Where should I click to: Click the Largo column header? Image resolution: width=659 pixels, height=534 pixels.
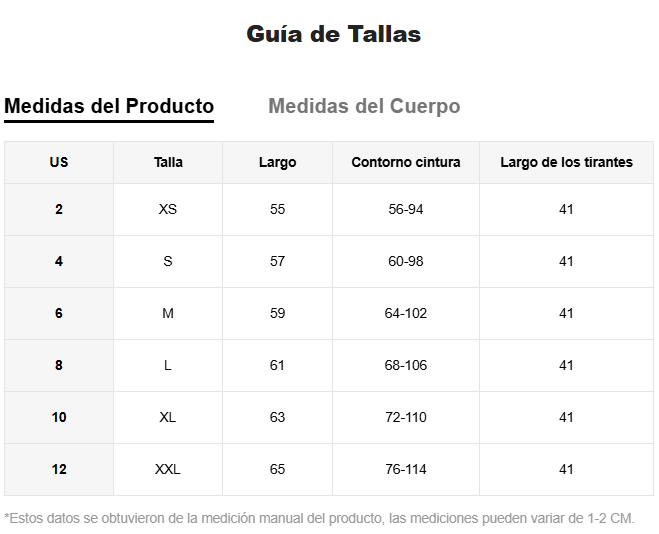click(x=277, y=162)
